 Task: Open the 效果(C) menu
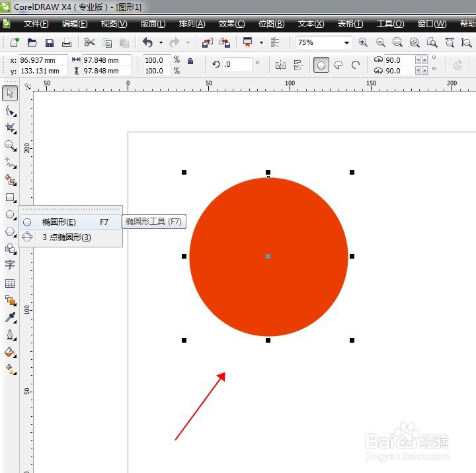coord(231,24)
